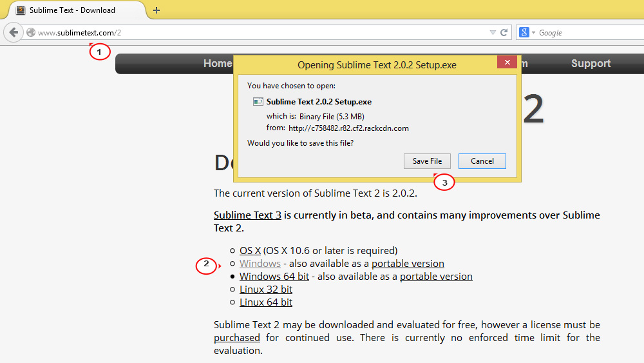The height and width of the screenshot is (363, 644).
Task: Download the OS X version link
Action: coord(250,250)
